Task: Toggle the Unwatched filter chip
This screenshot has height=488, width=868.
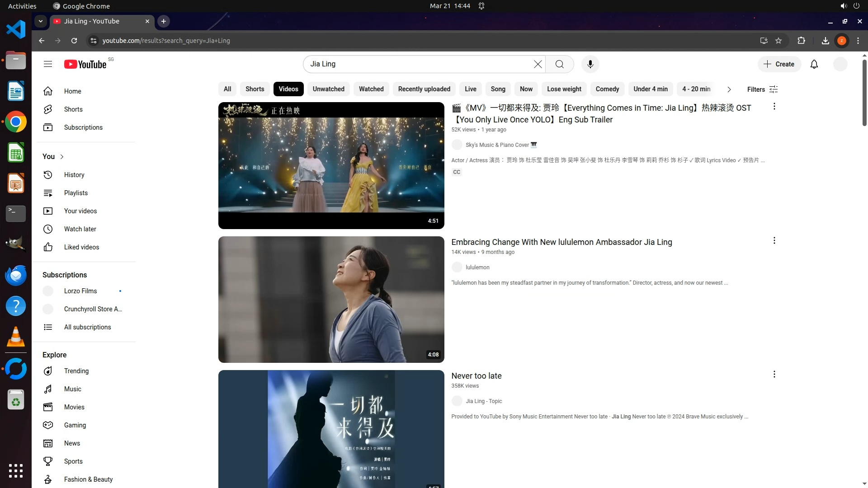Action: 328,89
